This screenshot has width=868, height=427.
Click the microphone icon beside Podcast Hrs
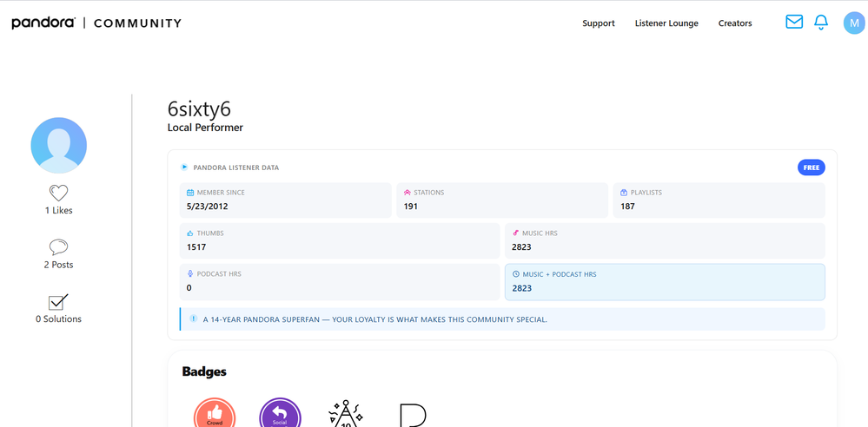click(x=190, y=273)
